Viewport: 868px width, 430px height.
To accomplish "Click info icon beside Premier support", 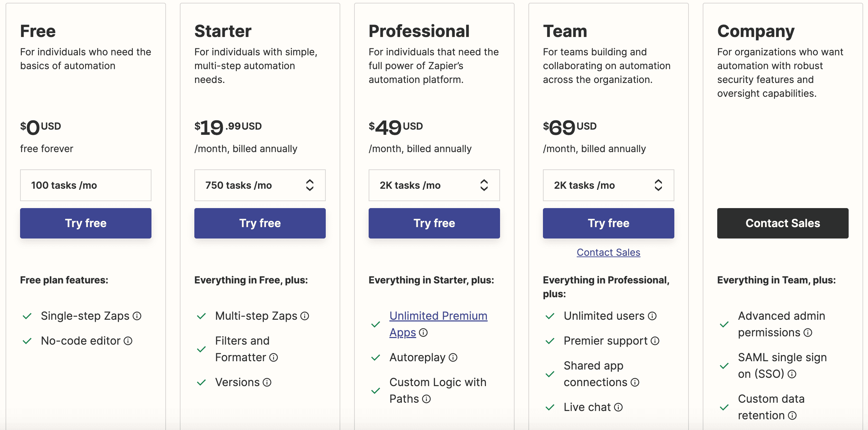I will tap(655, 341).
